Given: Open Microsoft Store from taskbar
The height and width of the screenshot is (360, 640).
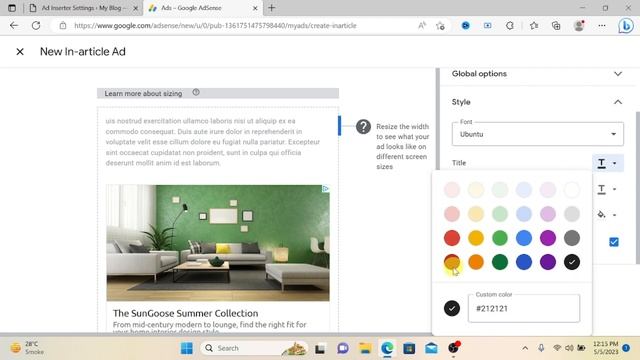Looking at the screenshot, I should tap(409, 348).
